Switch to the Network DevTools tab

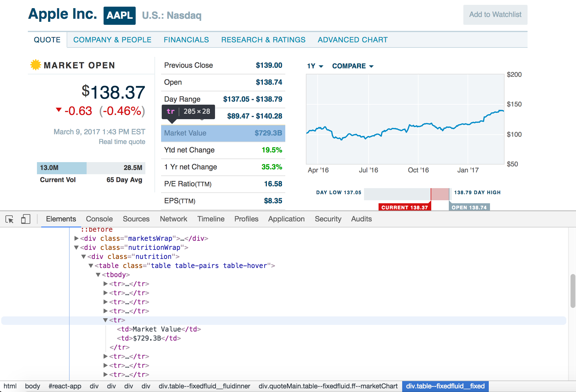(x=174, y=219)
